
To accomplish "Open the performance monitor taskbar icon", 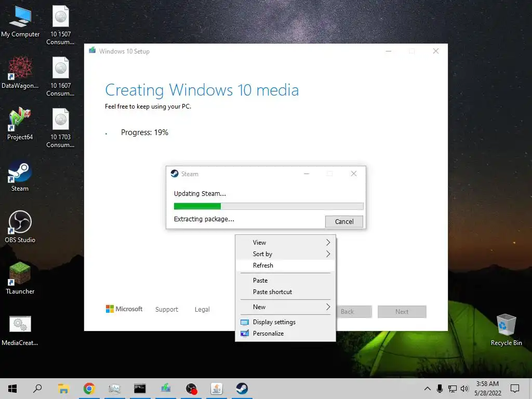I will point(115,389).
